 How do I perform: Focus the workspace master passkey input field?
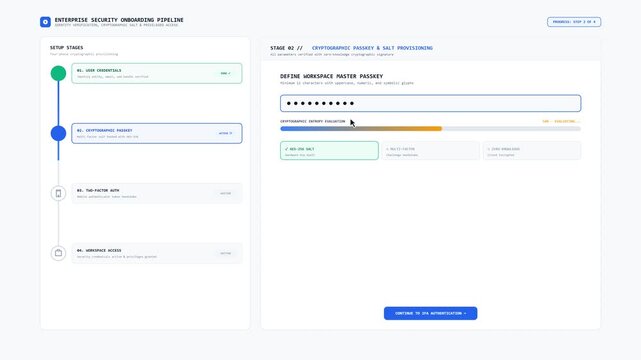pyautogui.click(x=430, y=103)
